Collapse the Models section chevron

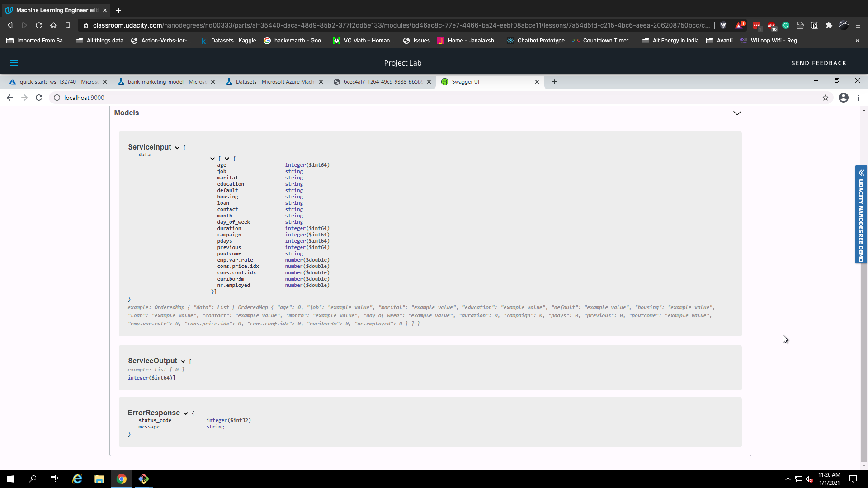click(737, 113)
